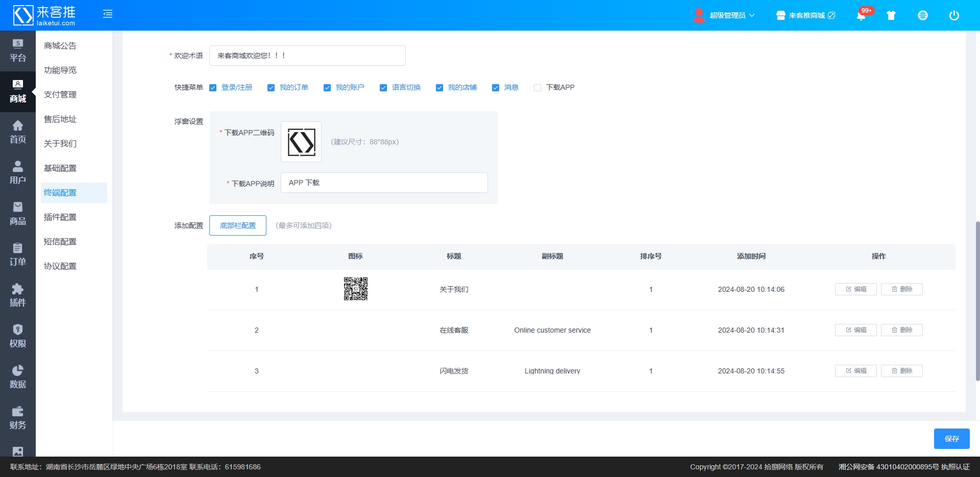Select 基础配置 in the submenu
Image resolution: width=980 pixels, height=477 pixels.
click(x=60, y=168)
